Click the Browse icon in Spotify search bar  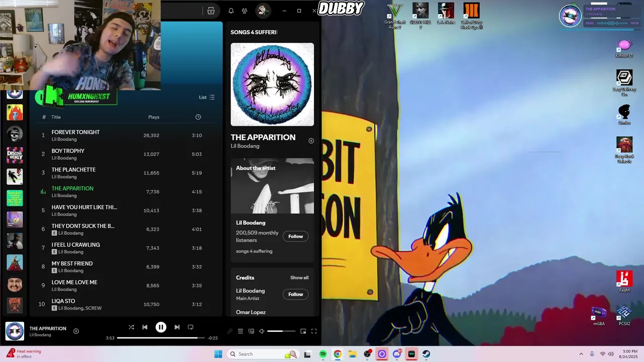211,11
